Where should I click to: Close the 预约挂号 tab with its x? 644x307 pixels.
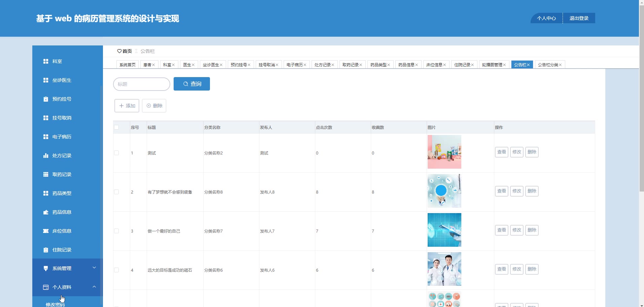(249, 65)
